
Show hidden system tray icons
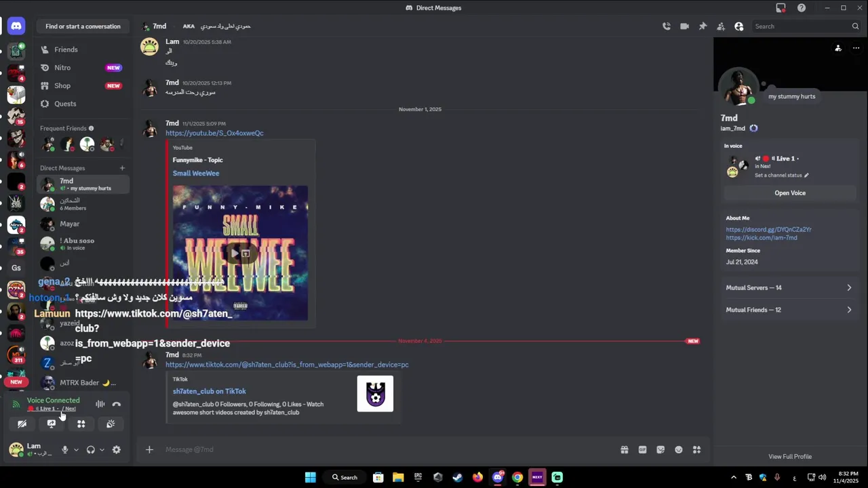pyautogui.click(x=734, y=477)
